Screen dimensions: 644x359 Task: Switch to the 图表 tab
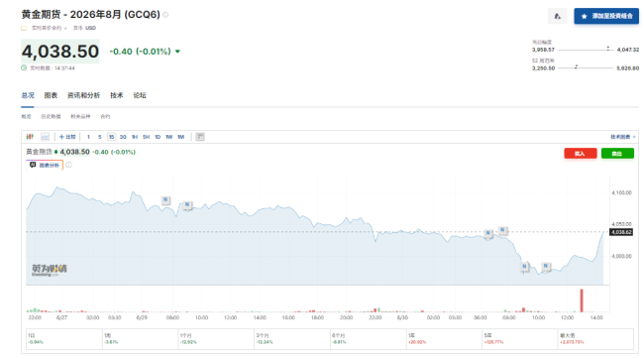pyautogui.click(x=51, y=95)
